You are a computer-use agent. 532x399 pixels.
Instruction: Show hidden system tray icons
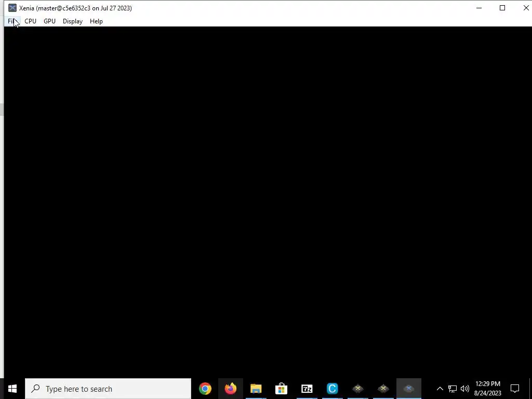(x=440, y=389)
